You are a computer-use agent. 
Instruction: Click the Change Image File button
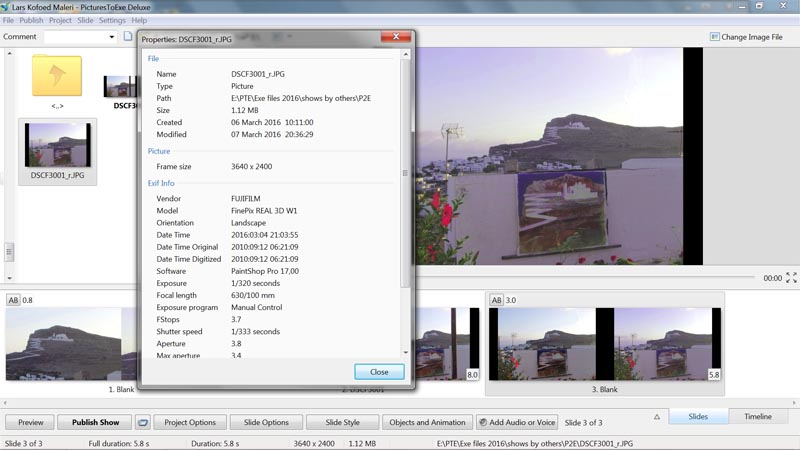point(746,37)
